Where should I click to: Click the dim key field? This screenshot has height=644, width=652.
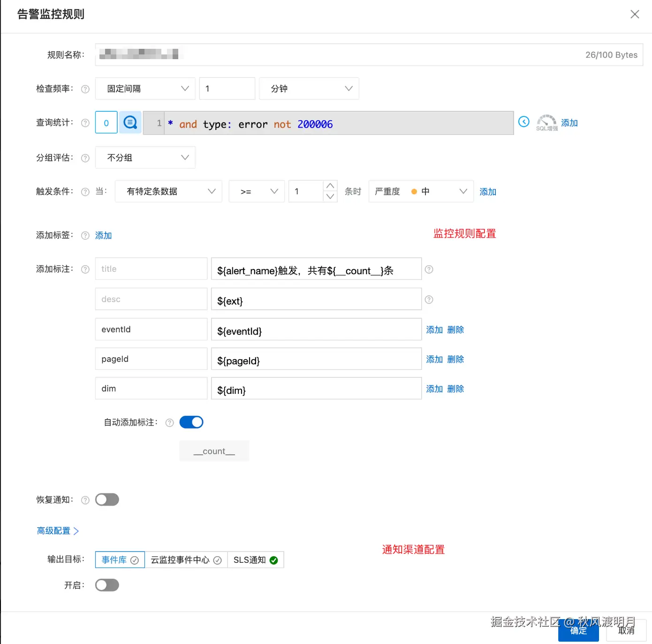[x=152, y=389]
